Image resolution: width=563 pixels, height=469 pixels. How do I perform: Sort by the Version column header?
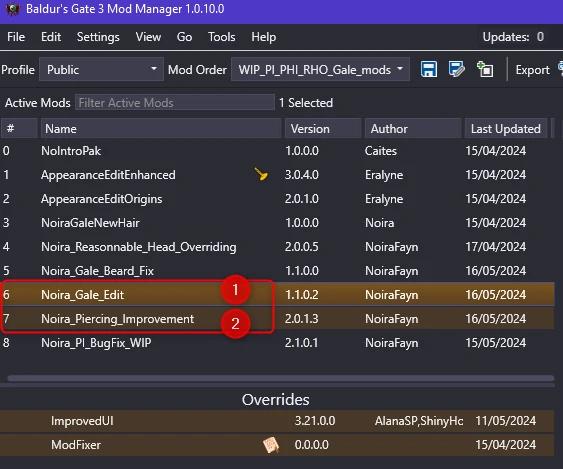pyautogui.click(x=323, y=129)
